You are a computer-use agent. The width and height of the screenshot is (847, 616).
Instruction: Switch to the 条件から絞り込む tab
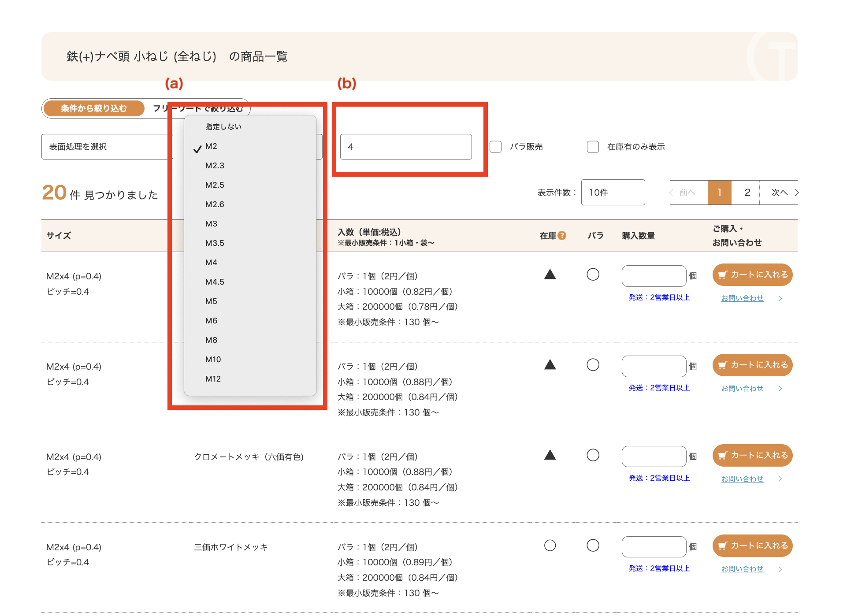point(94,108)
